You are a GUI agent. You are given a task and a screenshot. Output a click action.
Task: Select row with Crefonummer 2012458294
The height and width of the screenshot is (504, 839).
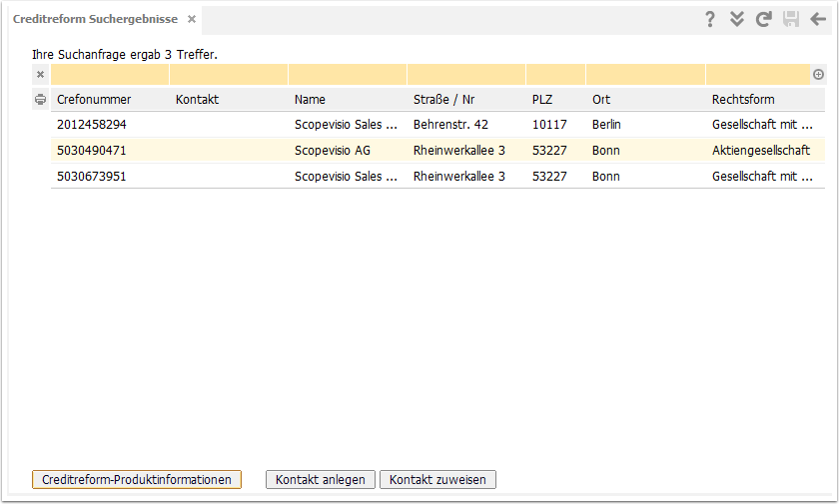[437, 125]
